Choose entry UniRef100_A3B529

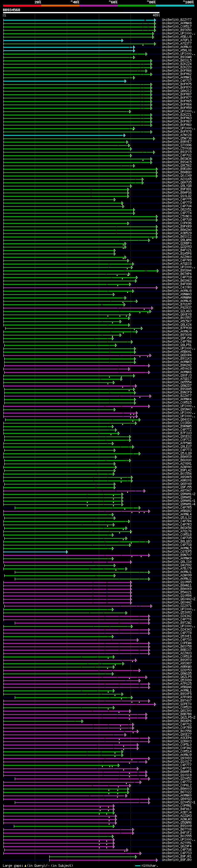point(177,233)
